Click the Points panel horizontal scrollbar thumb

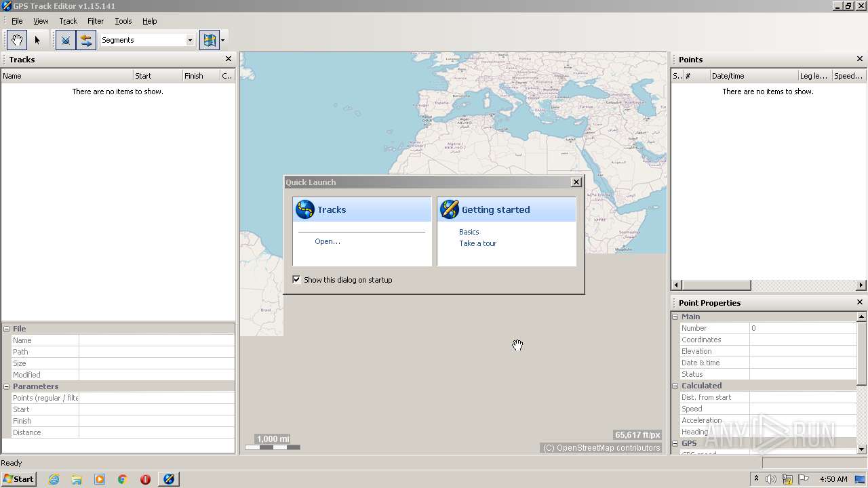point(715,285)
